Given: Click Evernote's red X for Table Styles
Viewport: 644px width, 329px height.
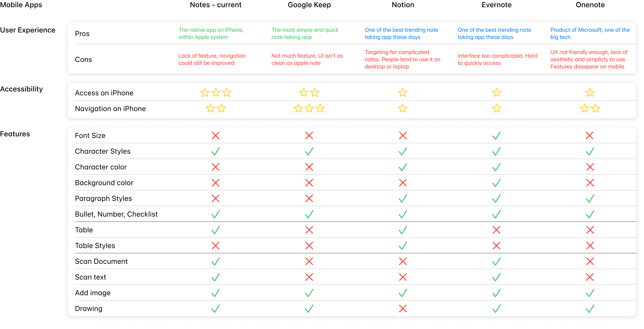Looking at the screenshot, I should (x=496, y=246).
